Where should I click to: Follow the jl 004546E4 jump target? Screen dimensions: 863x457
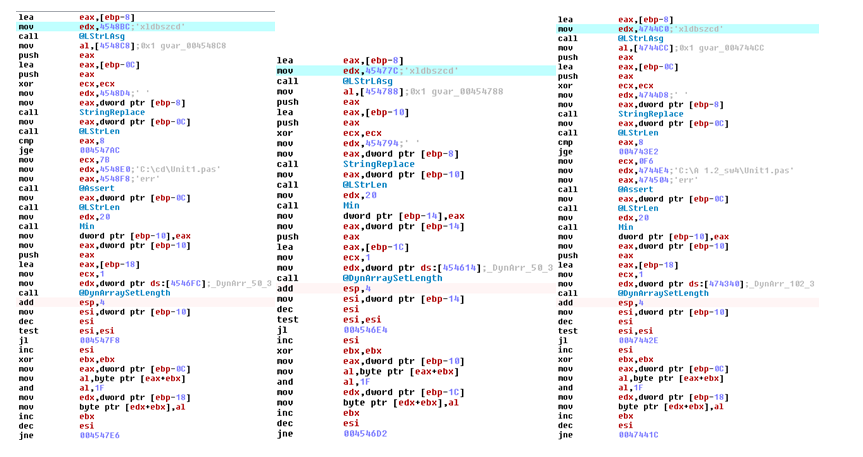pos(364,328)
